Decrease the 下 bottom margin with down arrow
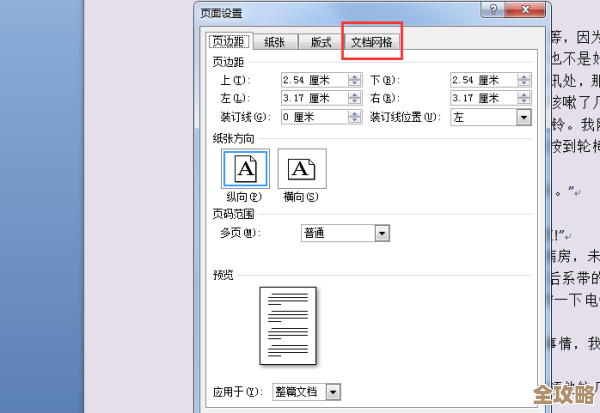The height and width of the screenshot is (413, 600). [524, 83]
